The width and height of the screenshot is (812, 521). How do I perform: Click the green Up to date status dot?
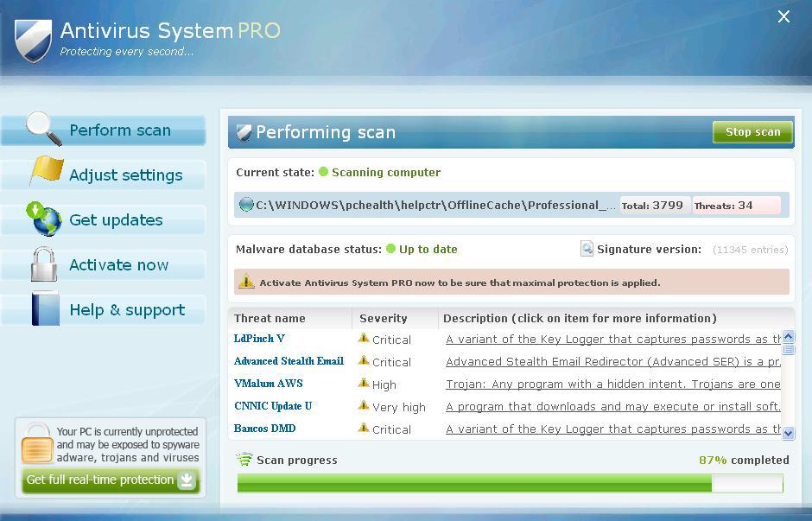tap(391, 249)
